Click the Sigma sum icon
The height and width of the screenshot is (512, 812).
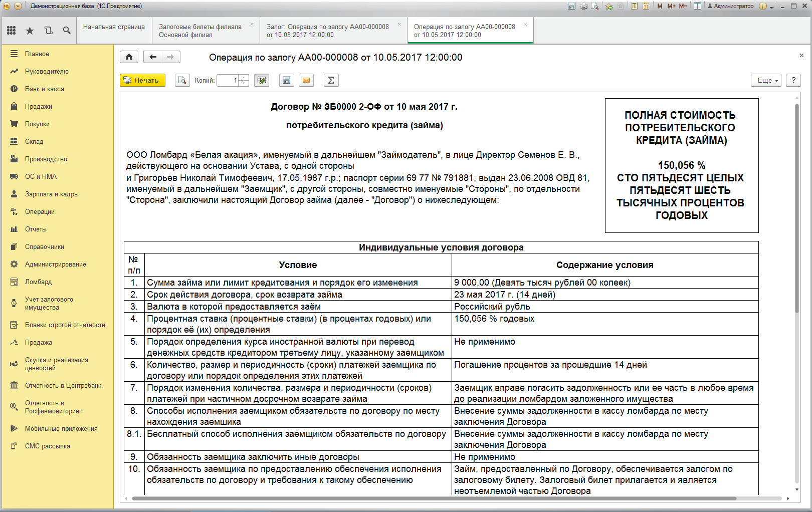[331, 80]
